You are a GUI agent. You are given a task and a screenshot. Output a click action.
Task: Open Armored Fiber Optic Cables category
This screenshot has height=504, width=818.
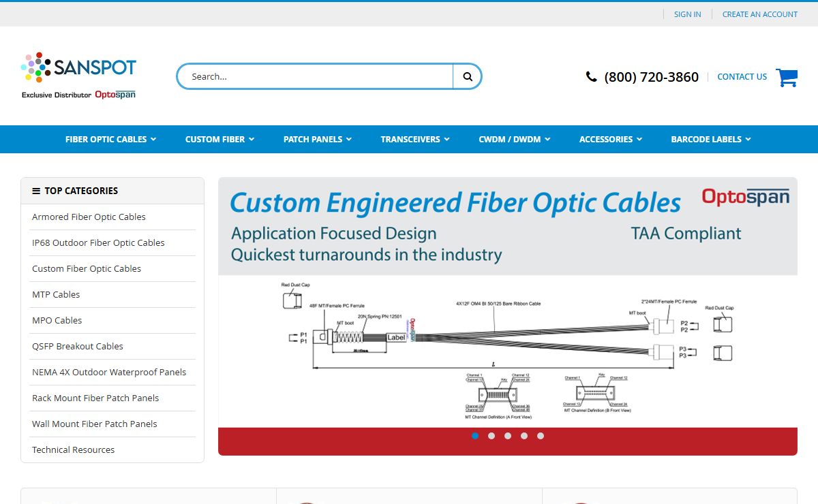89,217
